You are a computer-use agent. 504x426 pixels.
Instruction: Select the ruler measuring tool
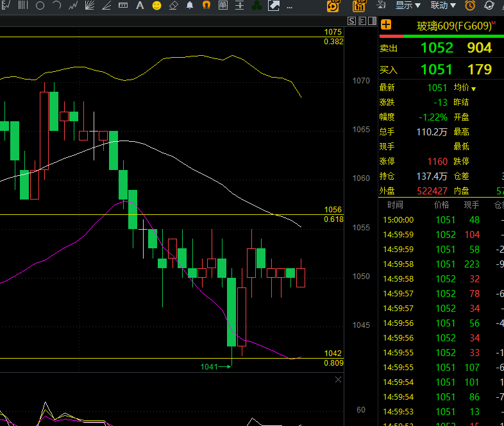(x=123, y=5)
